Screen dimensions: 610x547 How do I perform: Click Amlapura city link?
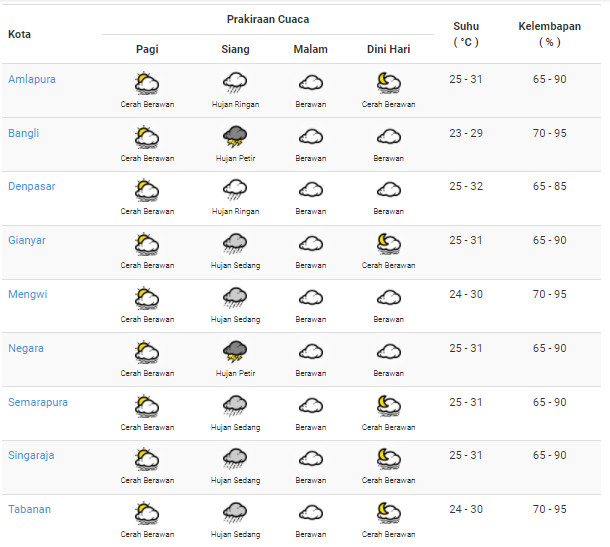click(31, 79)
